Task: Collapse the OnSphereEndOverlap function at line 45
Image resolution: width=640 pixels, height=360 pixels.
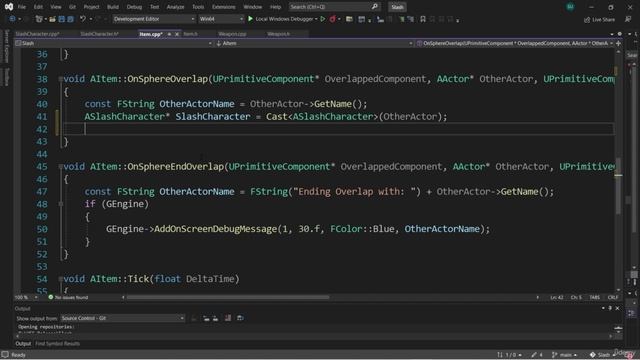Action: [60, 167]
